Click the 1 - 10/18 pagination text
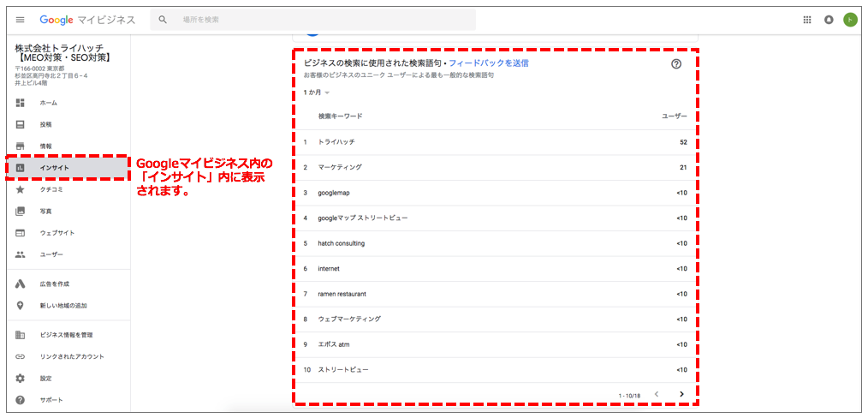 pyautogui.click(x=629, y=395)
